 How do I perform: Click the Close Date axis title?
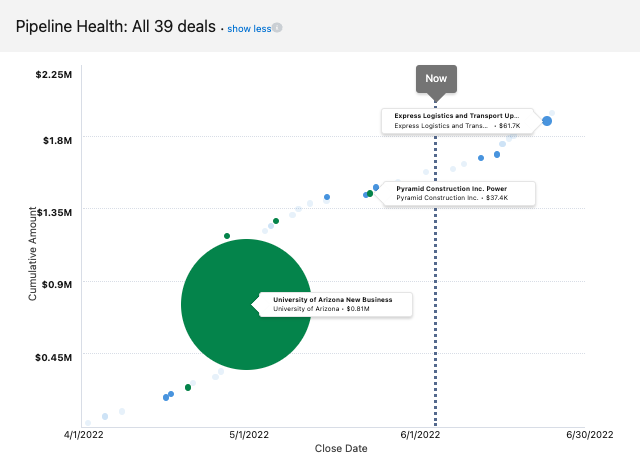tap(341, 448)
